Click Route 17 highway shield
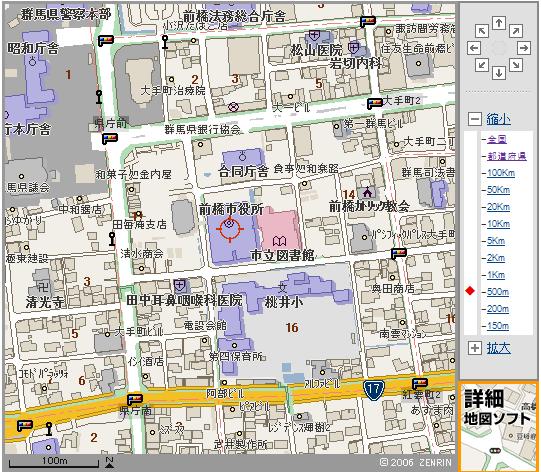The width and height of the screenshot is (541, 472). (374, 390)
